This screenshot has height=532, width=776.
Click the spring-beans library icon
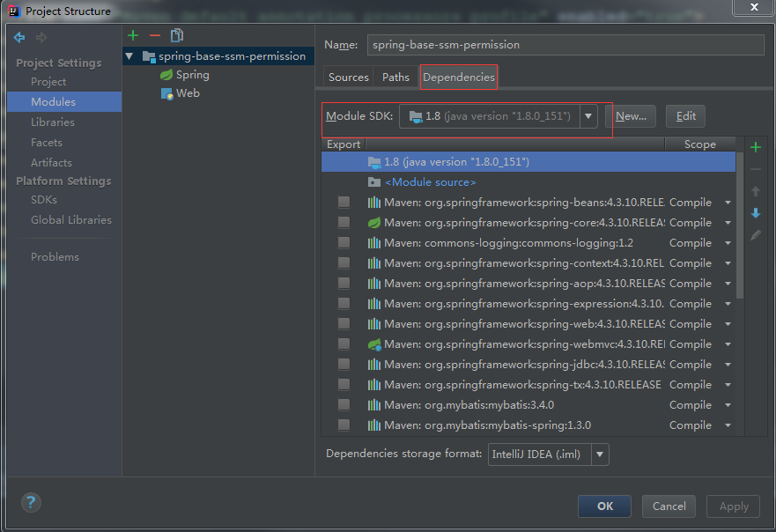pyautogui.click(x=374, y=203)
